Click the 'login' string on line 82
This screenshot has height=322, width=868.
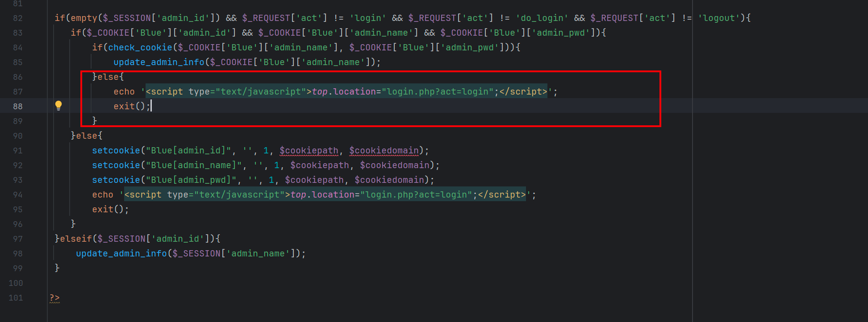click(x=368, y=18)
